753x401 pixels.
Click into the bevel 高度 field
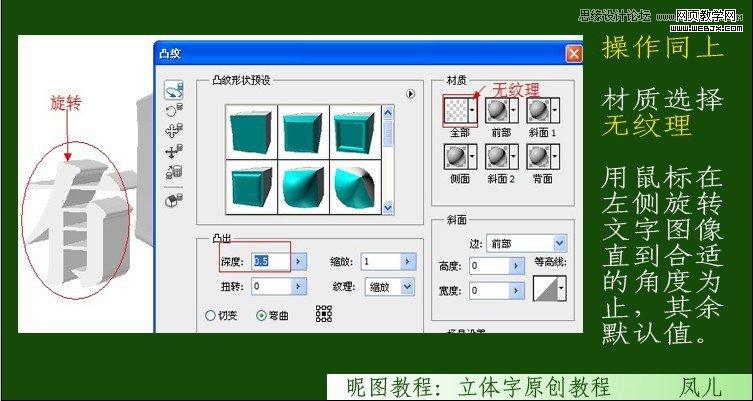click(x=489, y=266)
